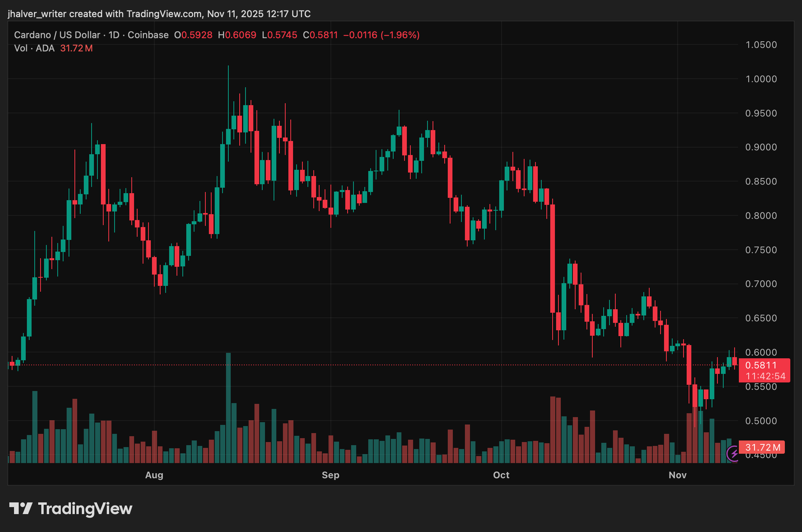Click the TradingView wordmark text
Viewport: 802px width, 532px height.
tap(85, 509)
